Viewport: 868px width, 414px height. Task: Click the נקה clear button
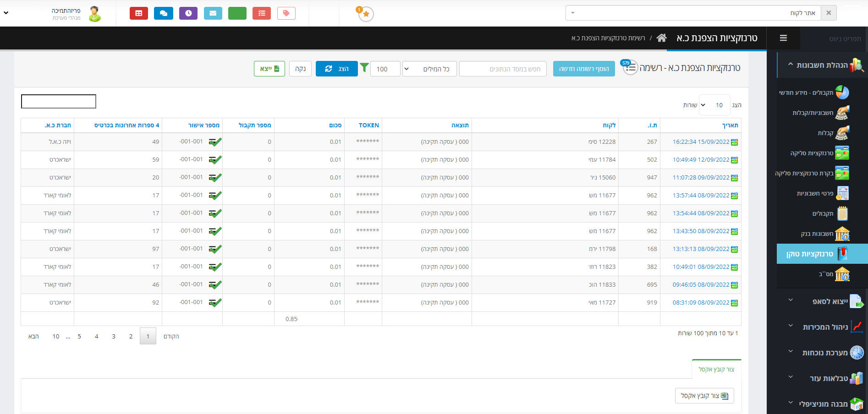tap(300, 69)
